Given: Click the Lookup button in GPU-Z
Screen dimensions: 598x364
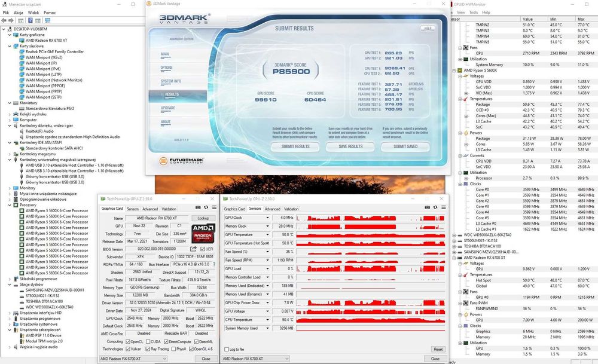Looking at the screenshot, I should pyautogui.click(x=203, y=218).
